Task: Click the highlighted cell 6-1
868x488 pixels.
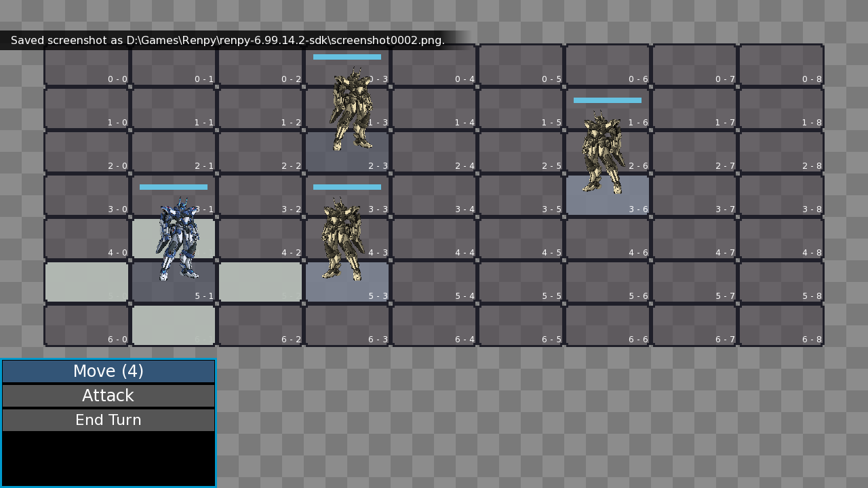Action: [x=174, y=325]
